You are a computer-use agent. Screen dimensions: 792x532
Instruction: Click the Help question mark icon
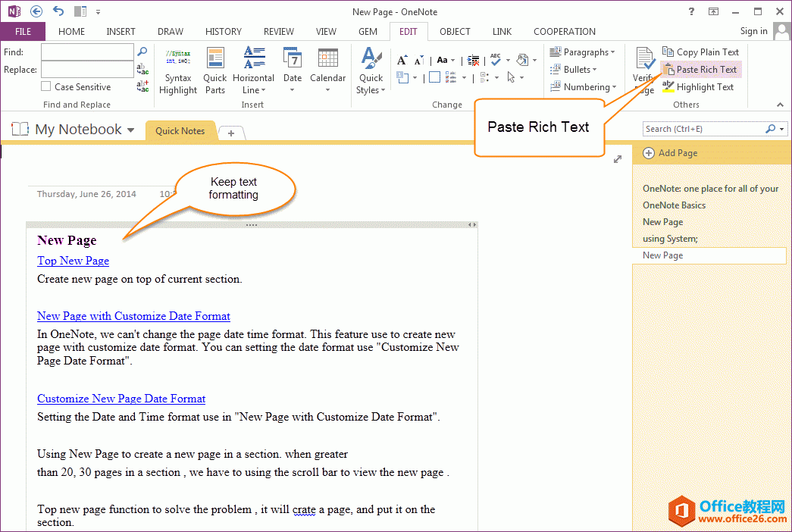(691, 11)
